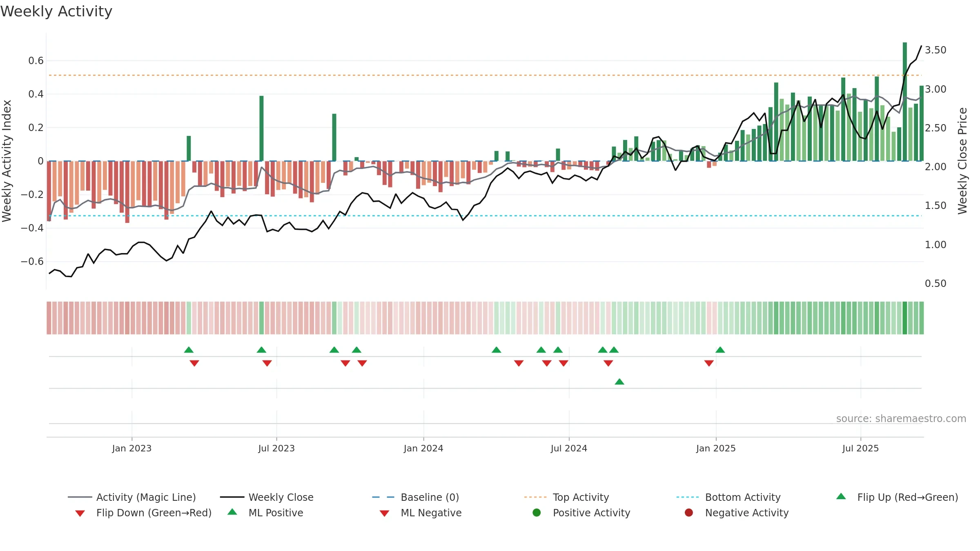Toggle the Flip Up (Red→Green) legend entry
Viewport: 980px width, 551px height.
(x=897, y=497)
